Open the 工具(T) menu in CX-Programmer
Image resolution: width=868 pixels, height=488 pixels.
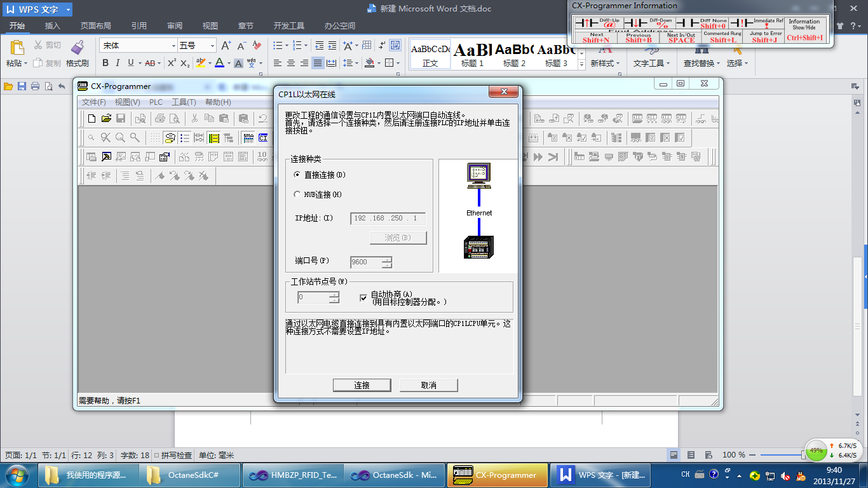click(x=184, y=102)
